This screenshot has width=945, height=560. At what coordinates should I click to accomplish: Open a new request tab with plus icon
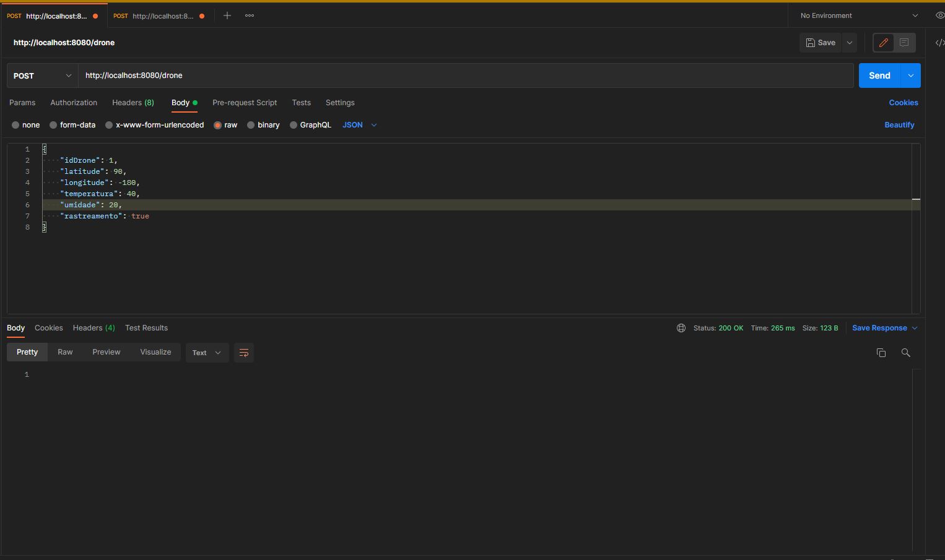pyautogui.click(x=227, y=15)
